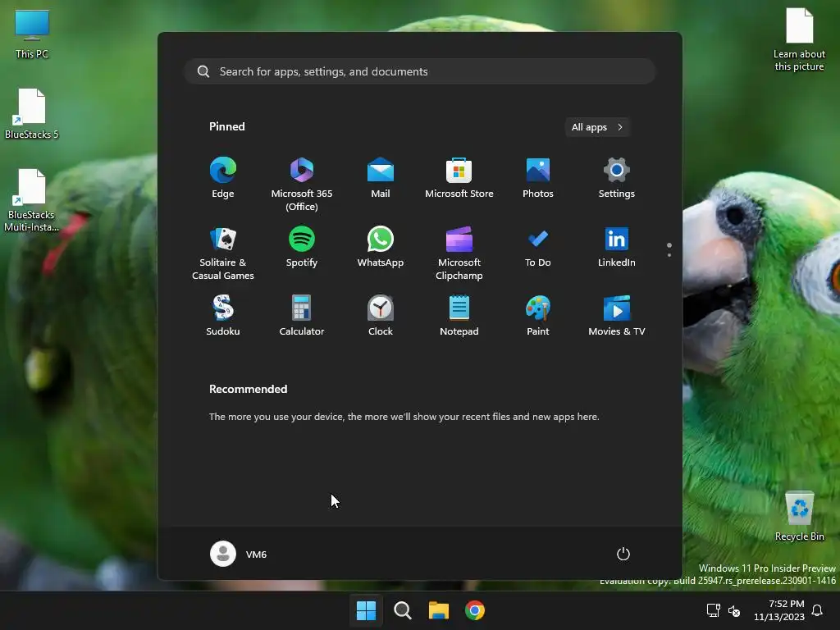Viewport: 840px width, 630px height.
Task: Click the Windows Start button on taskbar
Action: point(367,610)
